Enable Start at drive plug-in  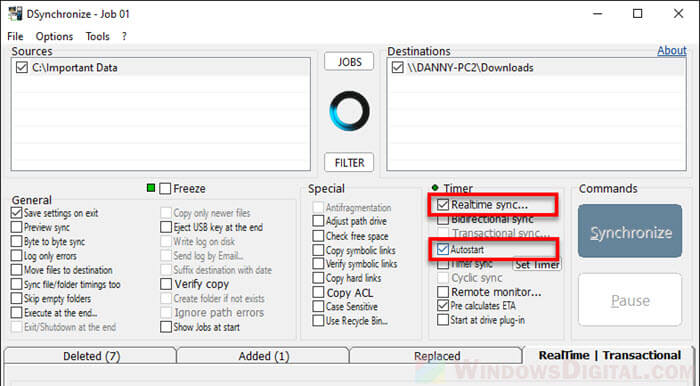tap(443, 320)
